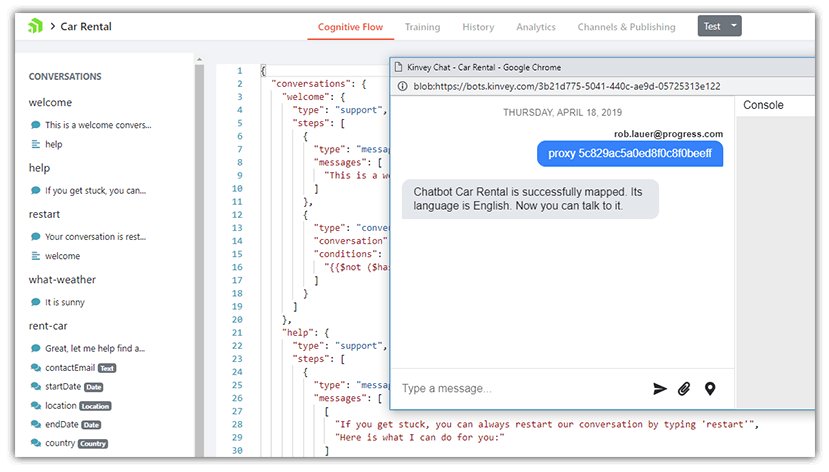Click the chat icon beside contactEmail
This screenshot has width=829, height=472.
point(36,368)
